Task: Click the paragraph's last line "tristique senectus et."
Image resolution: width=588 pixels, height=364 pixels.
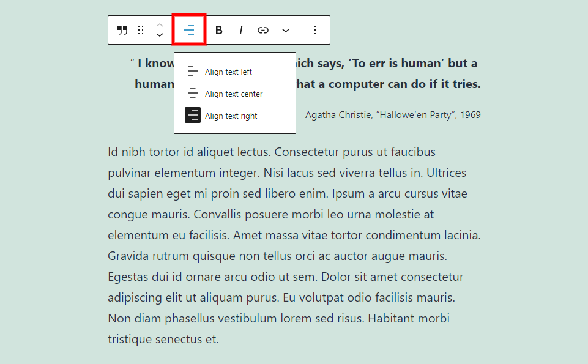Action: pos(163,339)
